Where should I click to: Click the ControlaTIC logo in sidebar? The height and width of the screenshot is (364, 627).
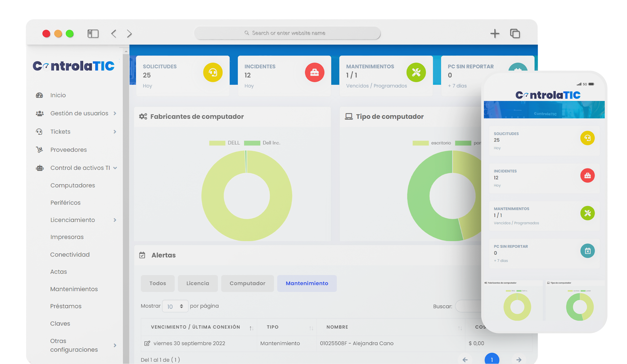pos(74,66)
